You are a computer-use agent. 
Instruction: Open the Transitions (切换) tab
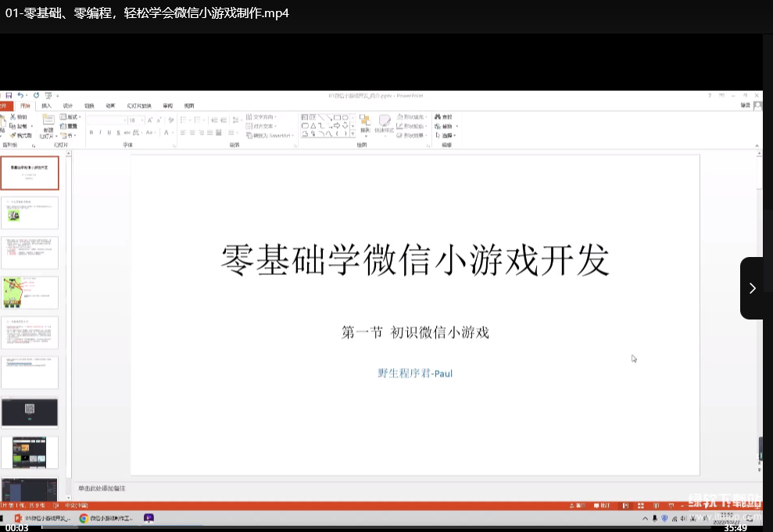(89, 105)
